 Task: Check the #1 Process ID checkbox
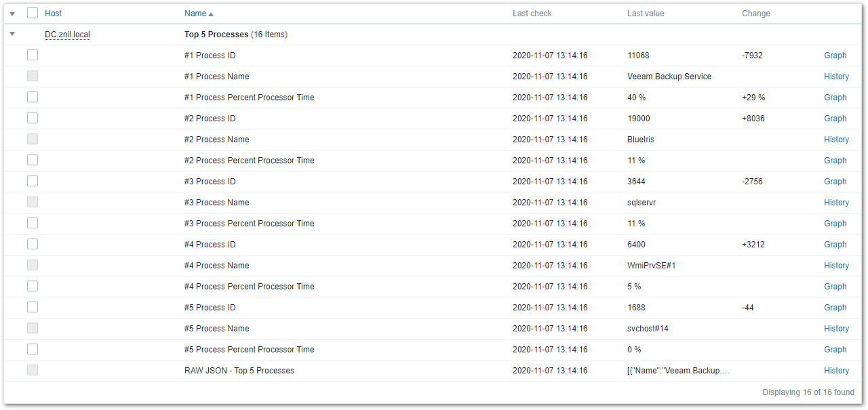coord(33,55)
